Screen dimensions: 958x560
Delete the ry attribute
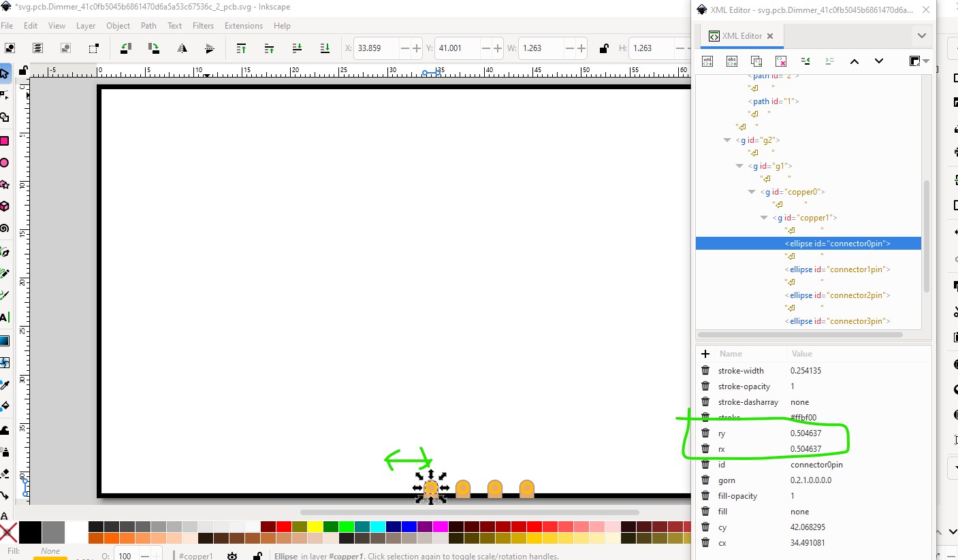coord(705,433)
